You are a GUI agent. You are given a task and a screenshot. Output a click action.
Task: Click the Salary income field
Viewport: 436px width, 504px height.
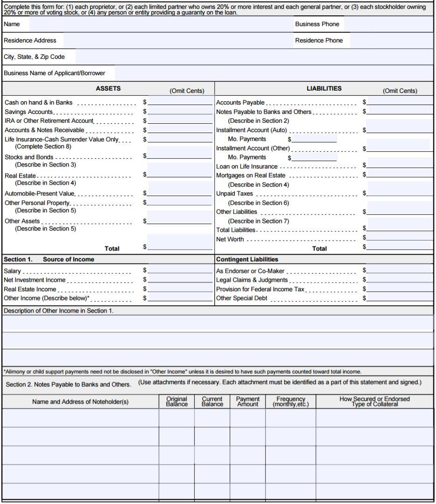click(x=180, y=270)
